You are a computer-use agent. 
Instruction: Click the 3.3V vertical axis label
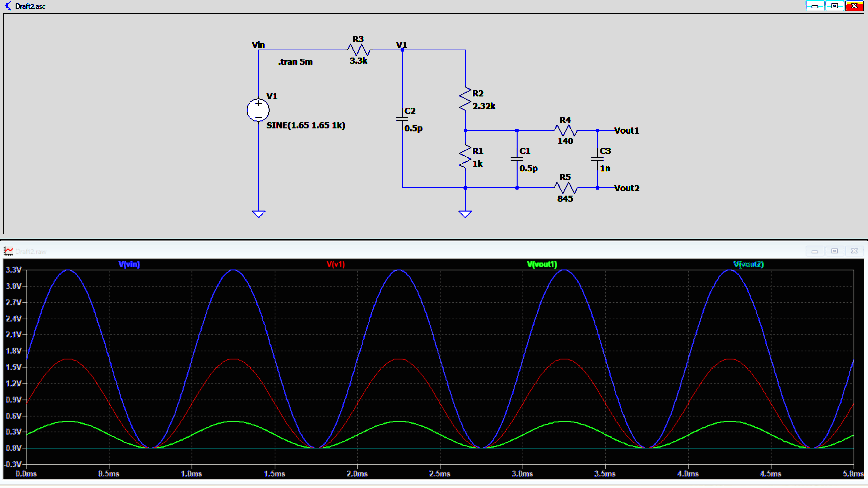(14, 269)
